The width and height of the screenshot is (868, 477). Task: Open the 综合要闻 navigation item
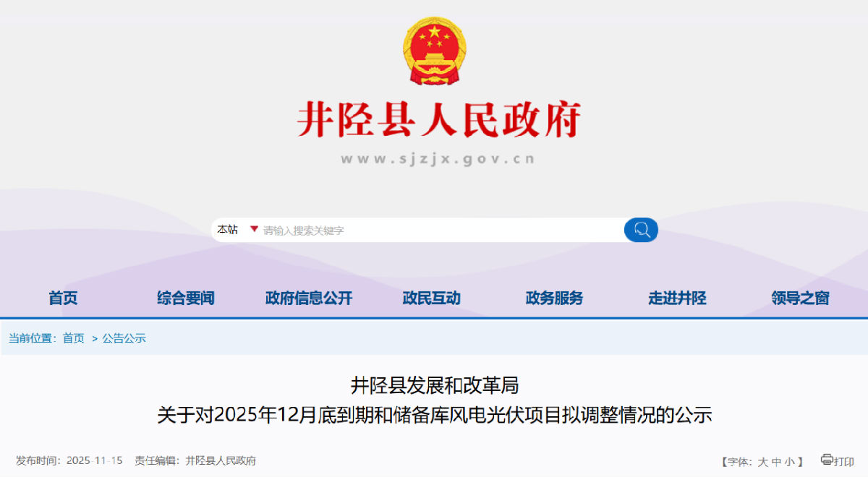pyautogui.click(x=186, y=298)
